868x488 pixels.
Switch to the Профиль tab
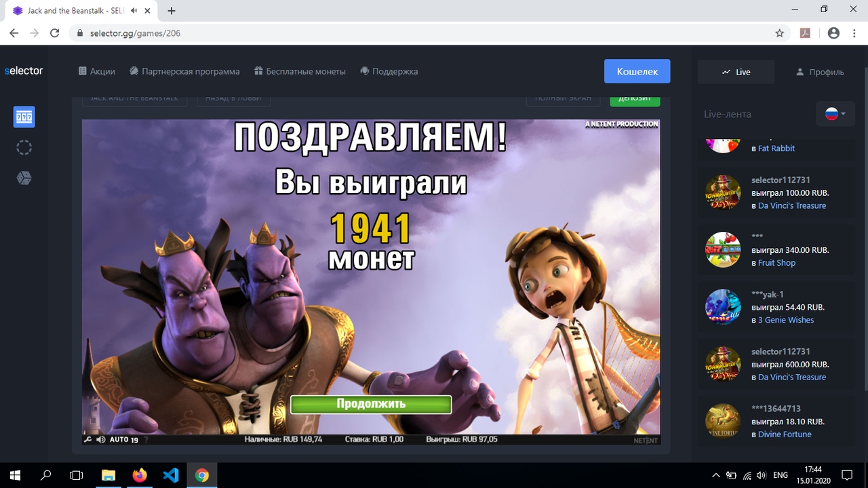tap(819, 72)
